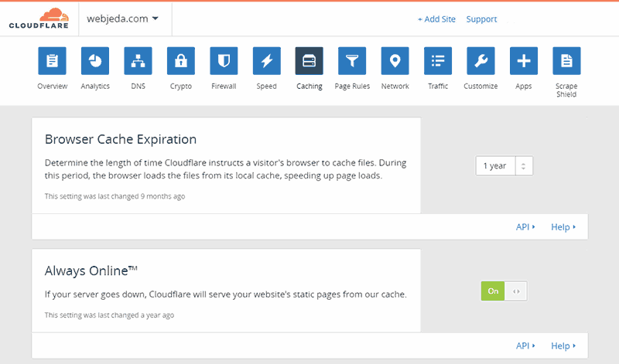Toggle the Always Online switch off
The width and height of the screenshot is (619, 364).
504,291
